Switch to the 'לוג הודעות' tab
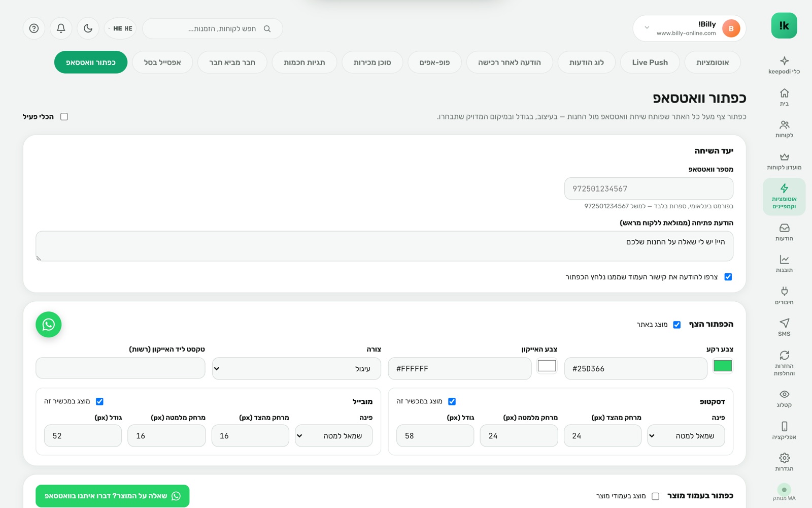The width and height of the screenshot is (812, 508). pyautogui.click(x=587, y=62)
